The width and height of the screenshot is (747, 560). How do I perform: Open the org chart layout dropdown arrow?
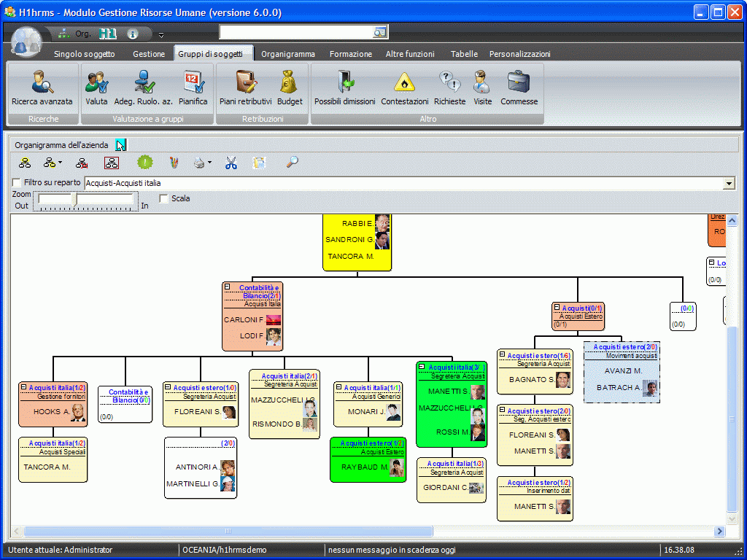tap(60, 163)
